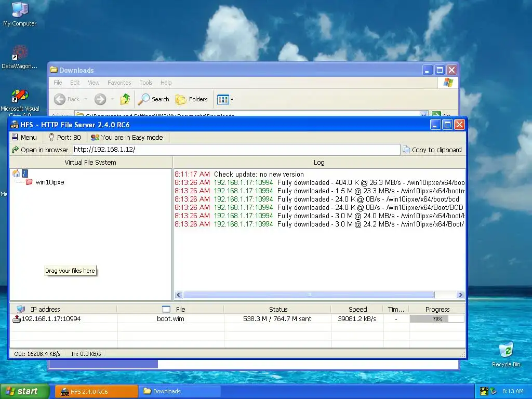This screenshot has width=532, height=399.
Task: Click the log entry for /win10ipxe/x64/boot/bcd
Action: [x=320, y=199]
